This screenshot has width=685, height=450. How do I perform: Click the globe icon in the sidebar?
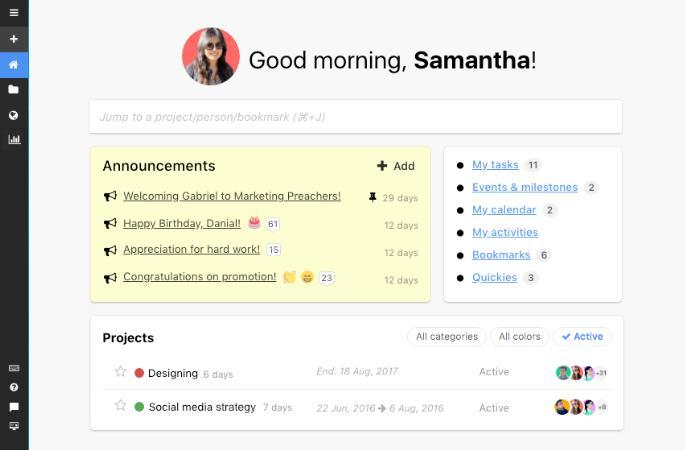(14, 115)
